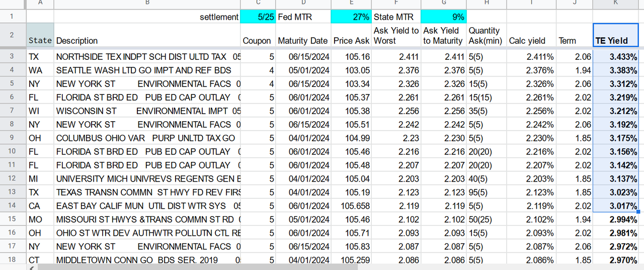644x270 pixels.
Task: Select quantity cell 35(5)
Action: click(486, 111)
